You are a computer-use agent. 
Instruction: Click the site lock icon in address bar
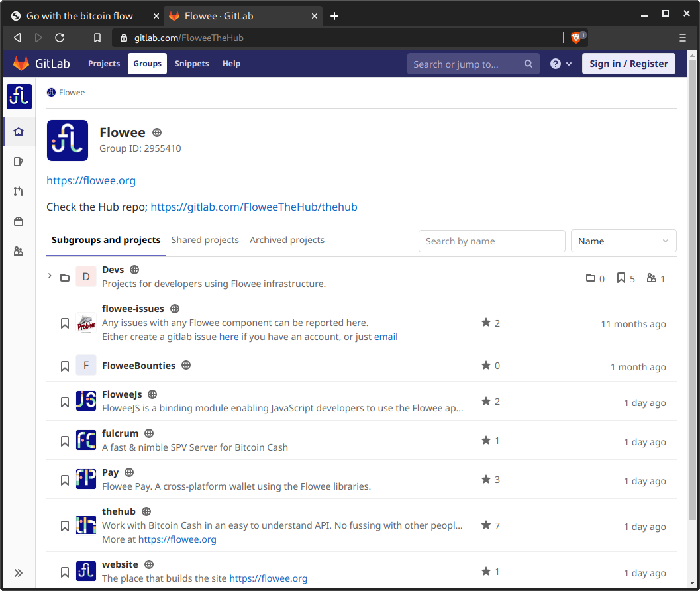tap(124, 38)
